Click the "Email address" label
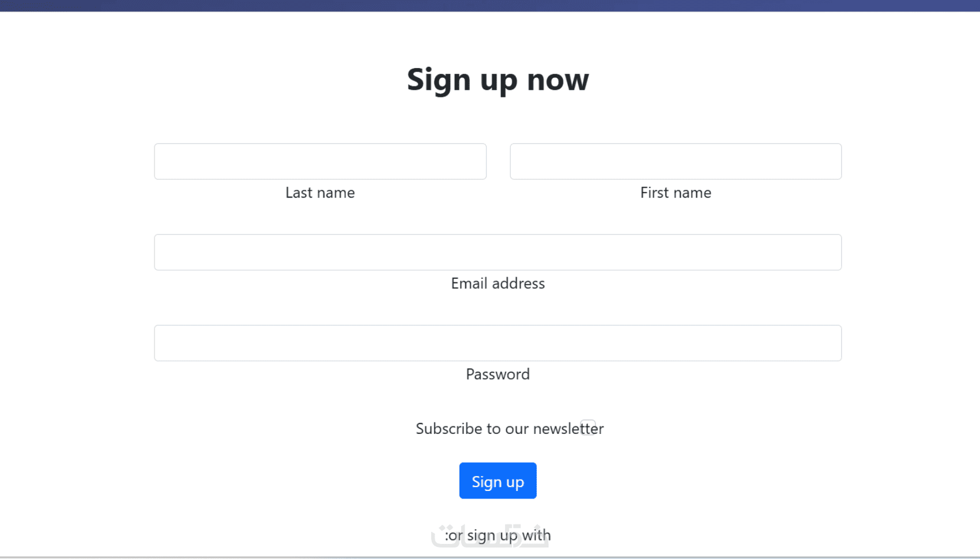This screenshot has height=559, width=980. [497, 284]
